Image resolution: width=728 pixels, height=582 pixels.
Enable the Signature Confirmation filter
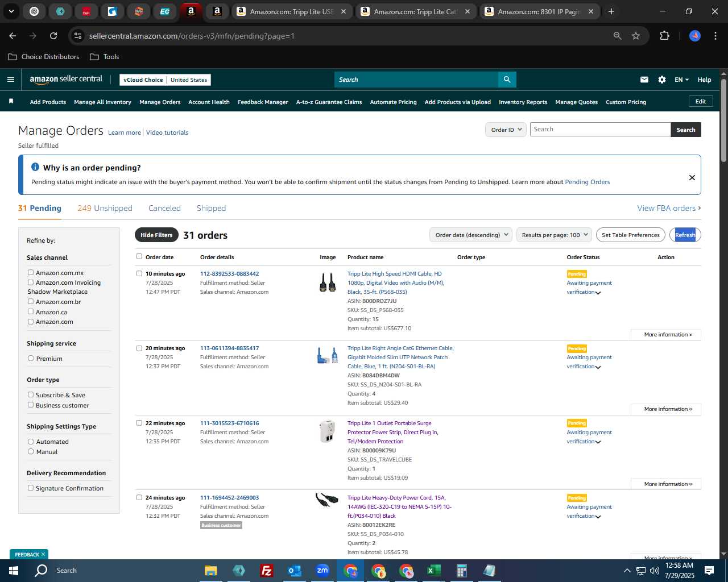tap(31, 488)
